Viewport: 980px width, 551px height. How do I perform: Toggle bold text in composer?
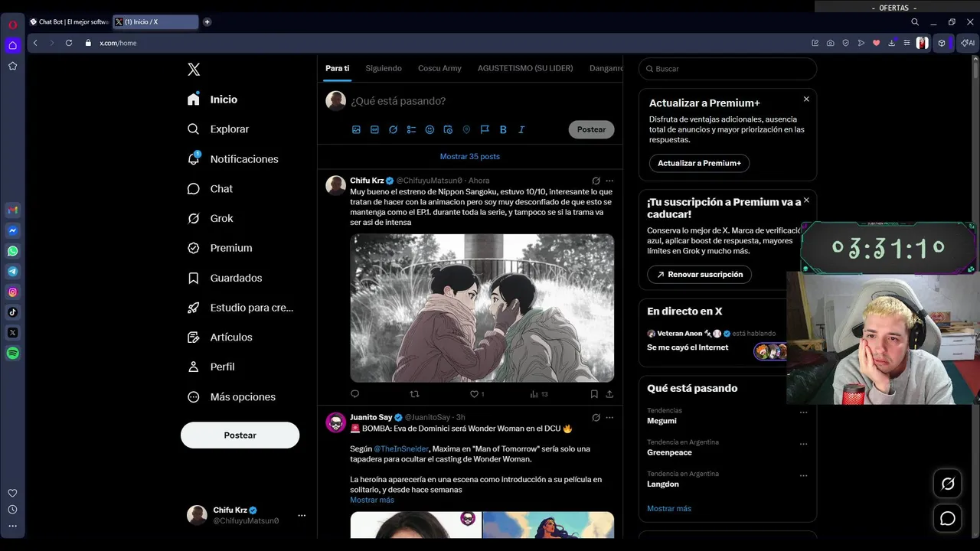[503, 129]
